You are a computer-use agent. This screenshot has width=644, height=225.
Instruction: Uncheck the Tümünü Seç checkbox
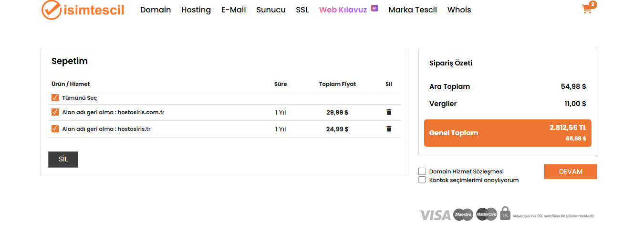tap(55, 98)
